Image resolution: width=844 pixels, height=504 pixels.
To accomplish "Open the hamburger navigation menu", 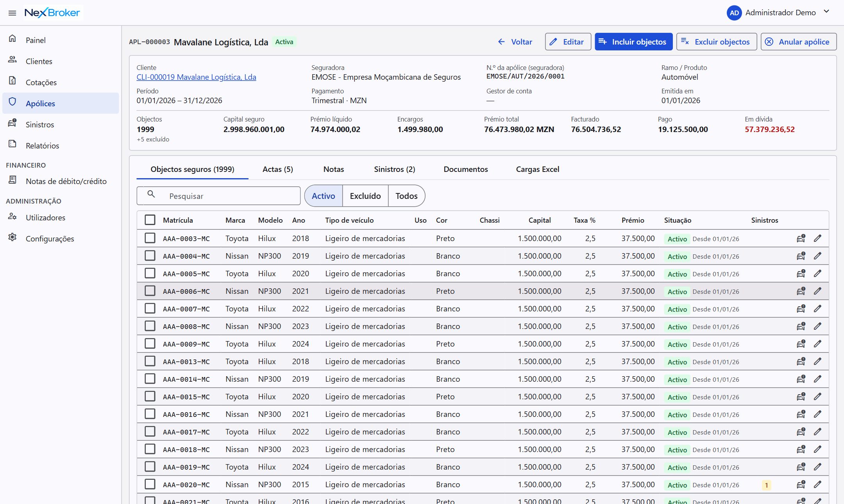I will 12,13.
